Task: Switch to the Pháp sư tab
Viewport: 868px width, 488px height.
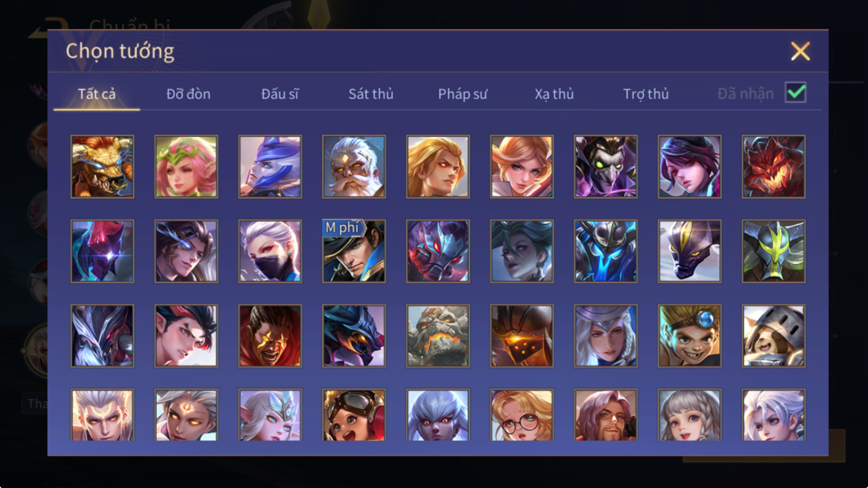Action: 462,94
